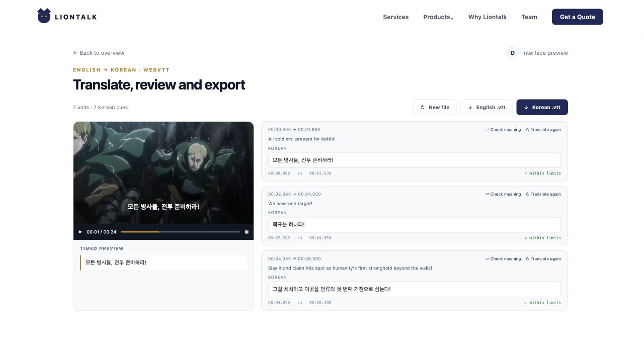The height and width of the screenshot is (362, 644).
Task: Click the Get a Quote button
Action: tap(578, 17)
